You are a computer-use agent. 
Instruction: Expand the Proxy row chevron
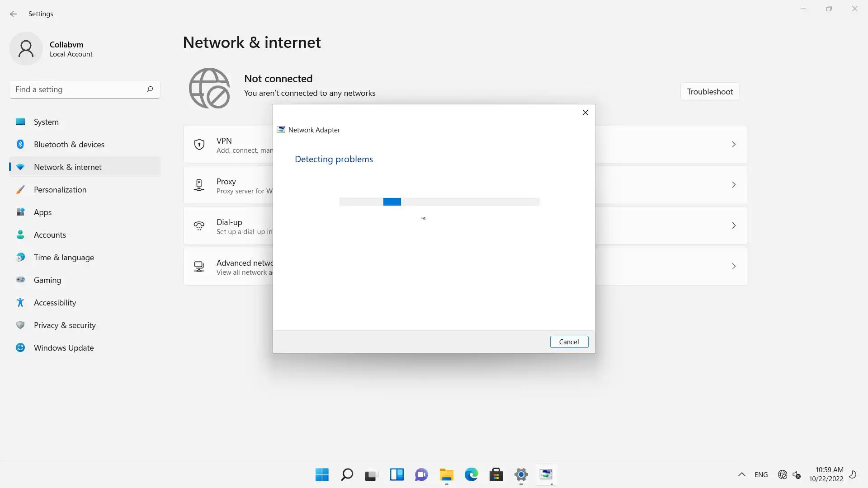pos(734,185)
